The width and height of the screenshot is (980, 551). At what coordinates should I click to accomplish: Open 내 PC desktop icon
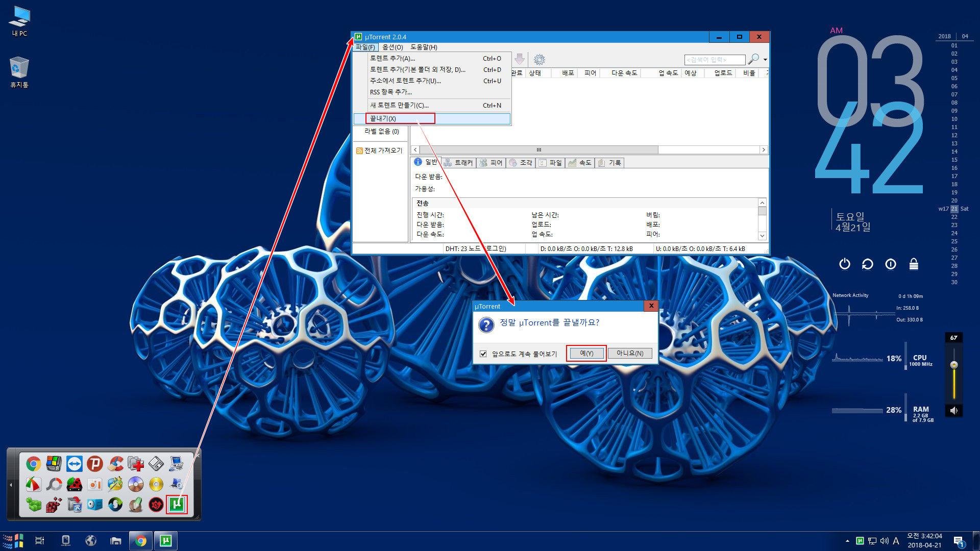click(x=19, y=21)
